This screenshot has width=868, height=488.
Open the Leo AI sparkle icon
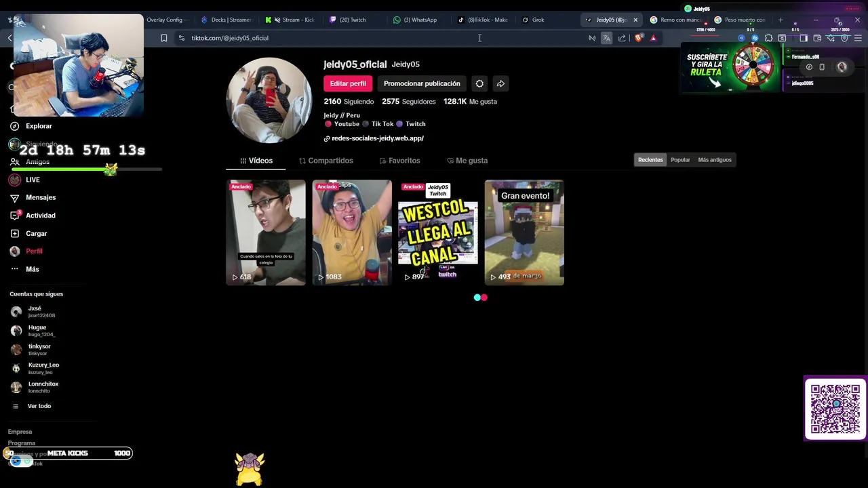pos(831,38)
